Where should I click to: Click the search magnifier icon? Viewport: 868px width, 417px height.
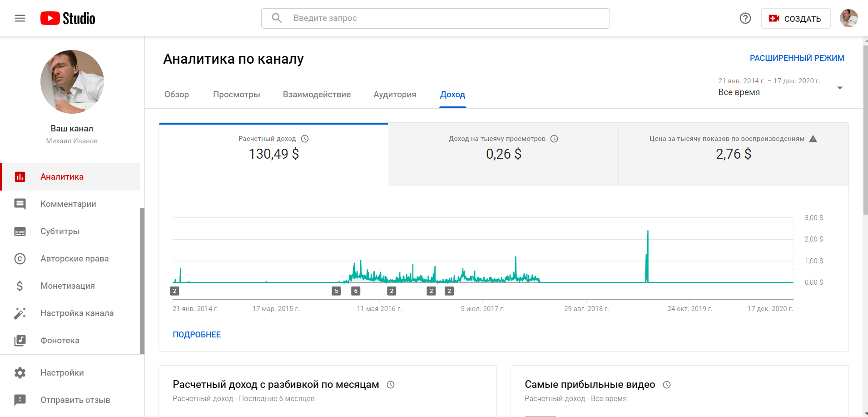click(277, 18)
